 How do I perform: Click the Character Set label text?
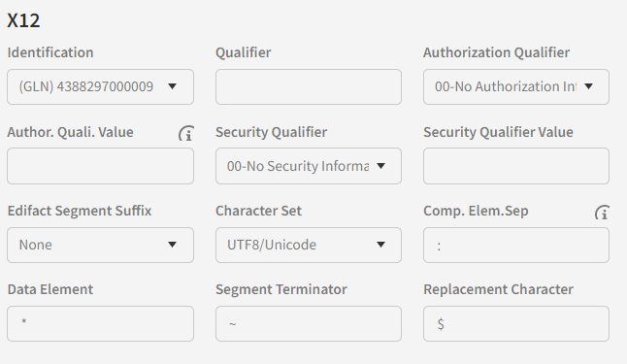[258, 211]
